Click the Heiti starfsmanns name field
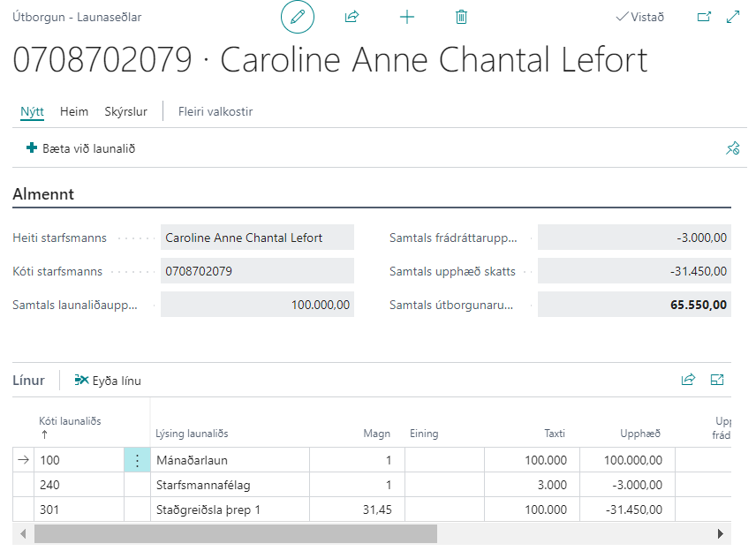This screenshot has height=551, width=756. click(257, 238)
